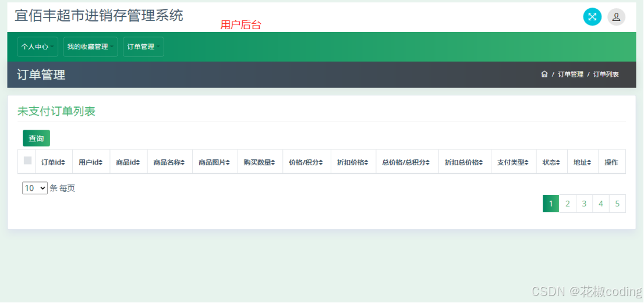Sort the table by 商品id column
The width and height of the screenshot is (644, 303).
pos(129,162)
